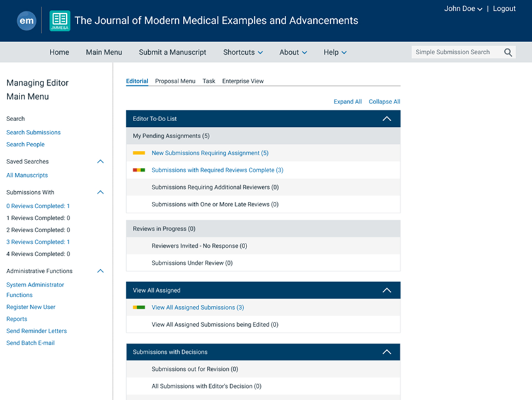Click the JMMEA journal logo icon

click(60, 21)
